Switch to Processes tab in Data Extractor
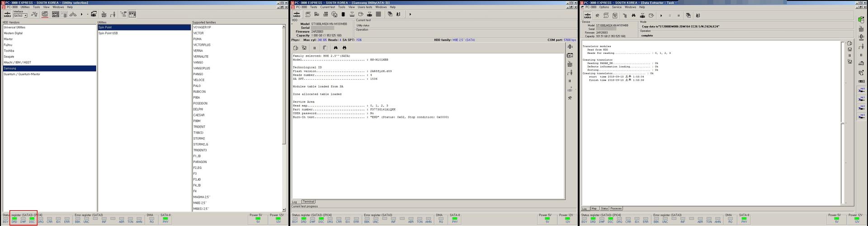The height and width of the screenshot is (226, 868). 616,209
